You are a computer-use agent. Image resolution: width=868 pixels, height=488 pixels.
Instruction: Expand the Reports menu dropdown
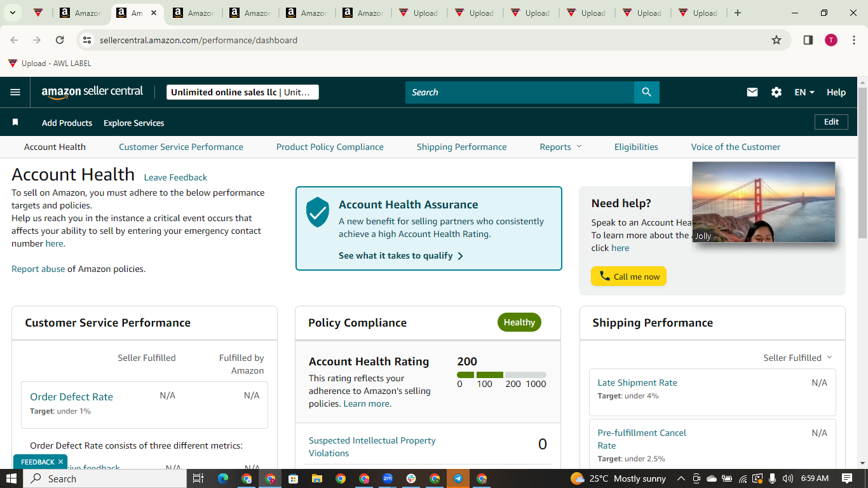[560, 147]
